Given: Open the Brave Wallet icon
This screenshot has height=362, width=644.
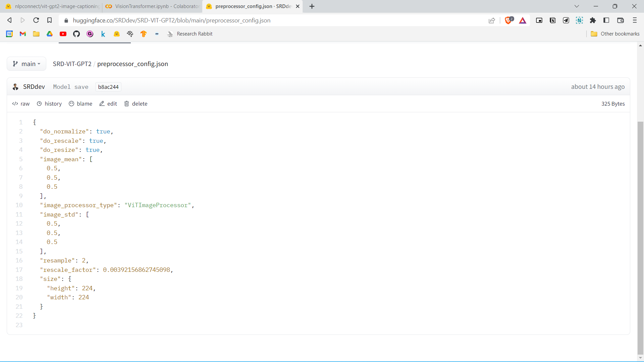Looking at the screenshot, I should [620, 20].
